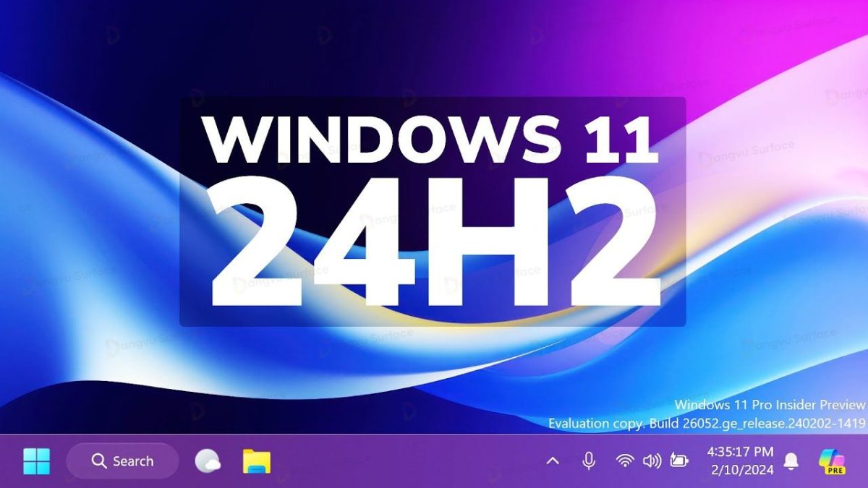Launch Copilot Preview from taskbar corner
868x488 pixels.
pos(832,461)
